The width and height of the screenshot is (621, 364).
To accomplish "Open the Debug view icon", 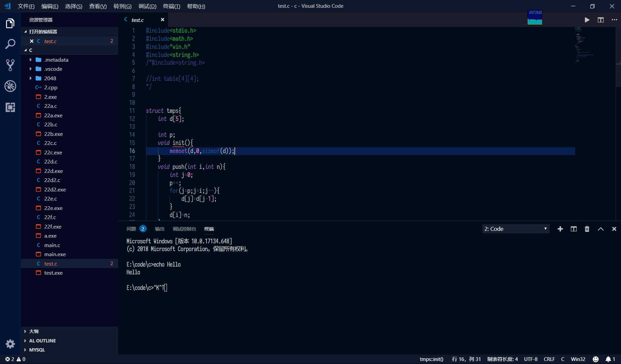I will pyautogui.click(x=10, y=86).
